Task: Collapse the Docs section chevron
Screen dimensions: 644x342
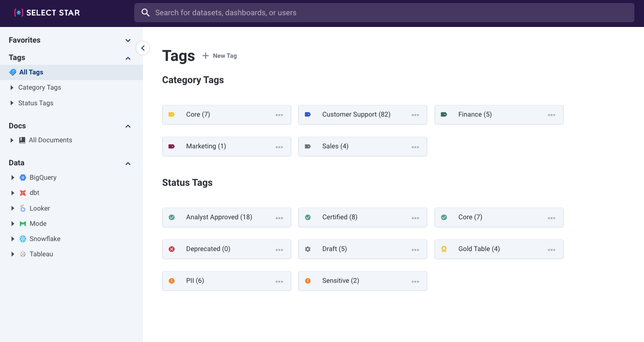Action: coord(128,126)
